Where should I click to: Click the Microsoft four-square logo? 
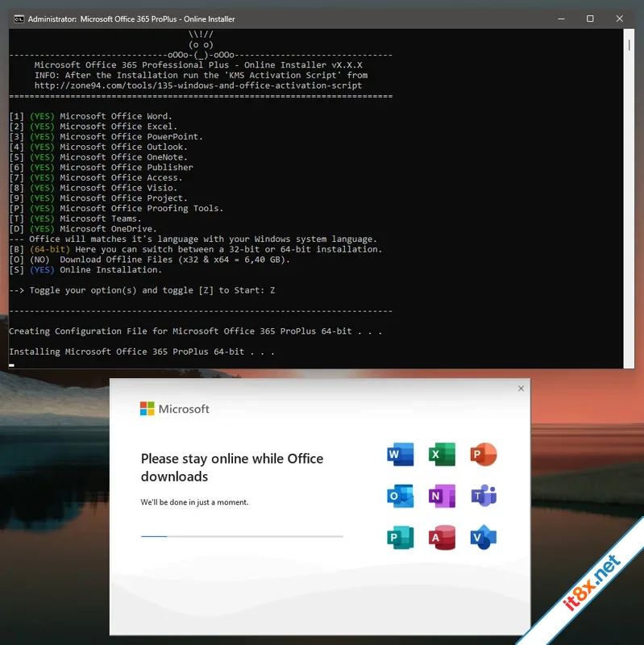coord(147,409)
